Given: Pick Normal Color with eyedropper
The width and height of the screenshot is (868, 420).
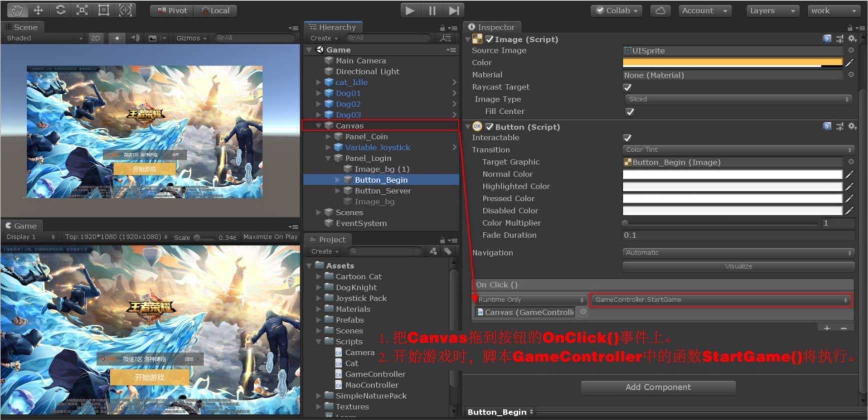Looking at the screenshot, I should click(849, 174).
